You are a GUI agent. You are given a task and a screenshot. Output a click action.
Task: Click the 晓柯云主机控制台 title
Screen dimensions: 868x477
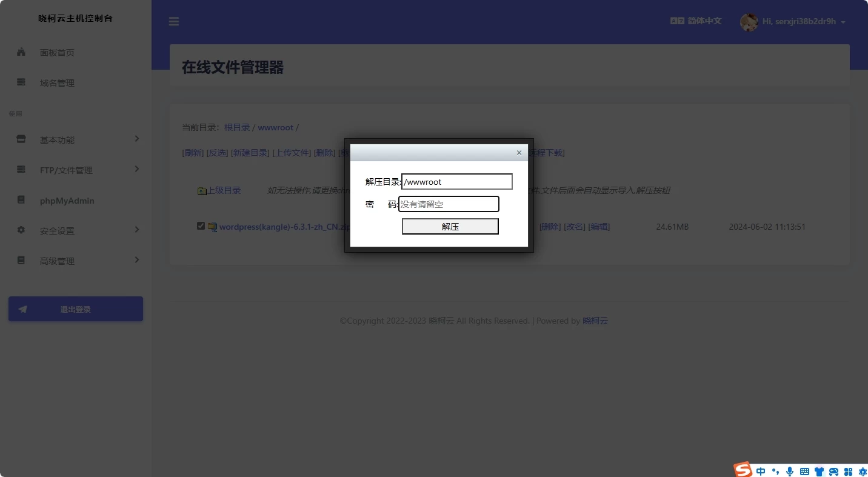(x=75, y=18)
